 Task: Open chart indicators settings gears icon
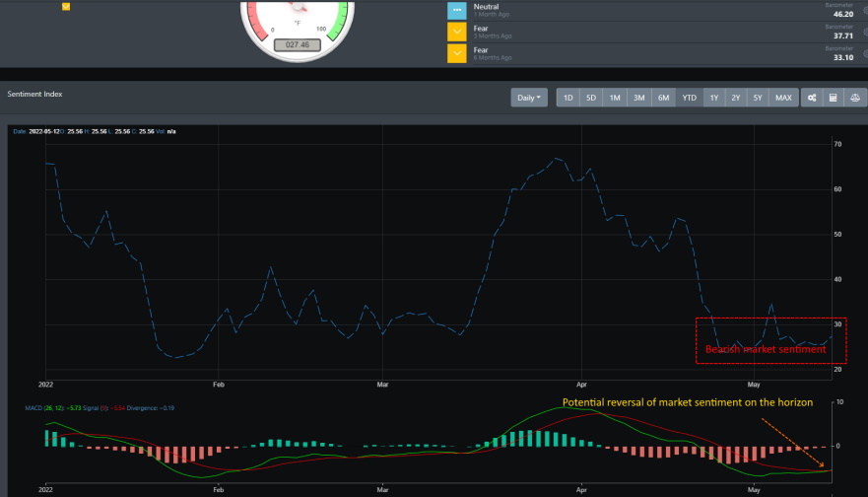pos(812,98)
